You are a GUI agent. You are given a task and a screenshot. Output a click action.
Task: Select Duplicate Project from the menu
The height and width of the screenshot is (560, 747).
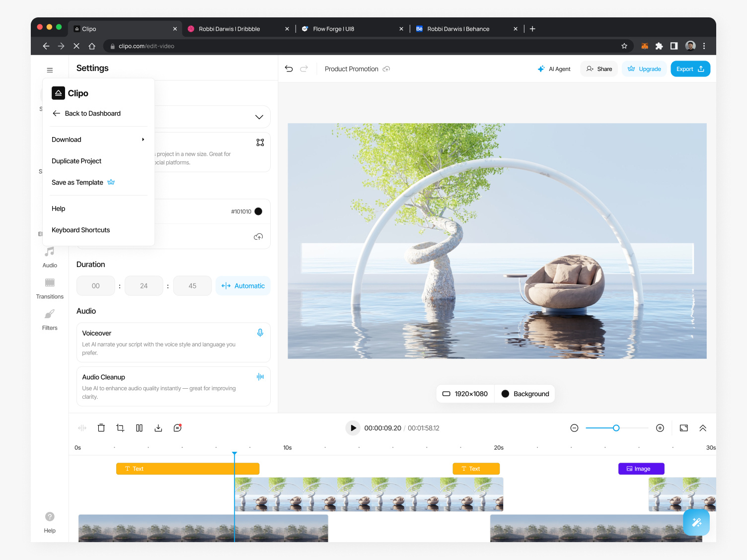coord(76,161)
